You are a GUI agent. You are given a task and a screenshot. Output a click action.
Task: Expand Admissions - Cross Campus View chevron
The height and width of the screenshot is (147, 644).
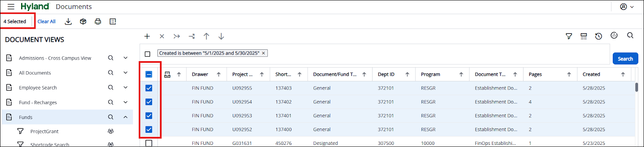coord(125,58)
